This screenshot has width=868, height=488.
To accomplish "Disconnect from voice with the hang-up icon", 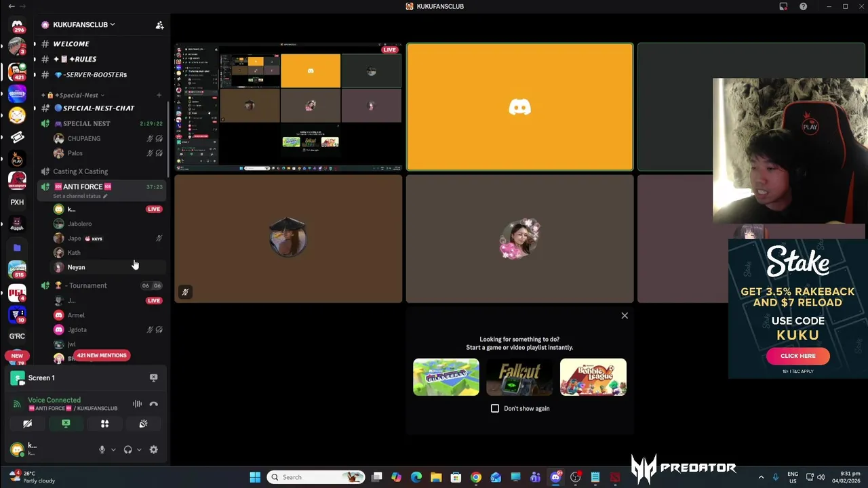I will (x=153, y=404).
